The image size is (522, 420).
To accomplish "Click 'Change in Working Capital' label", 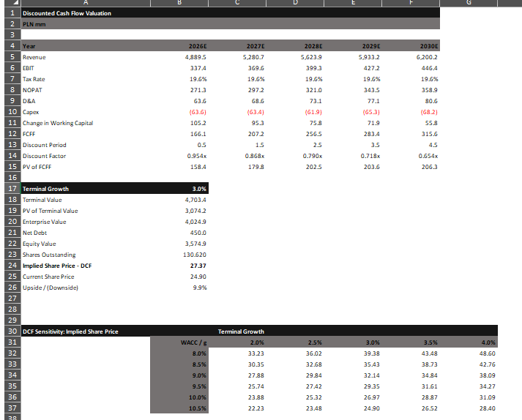I will (58, 123).
